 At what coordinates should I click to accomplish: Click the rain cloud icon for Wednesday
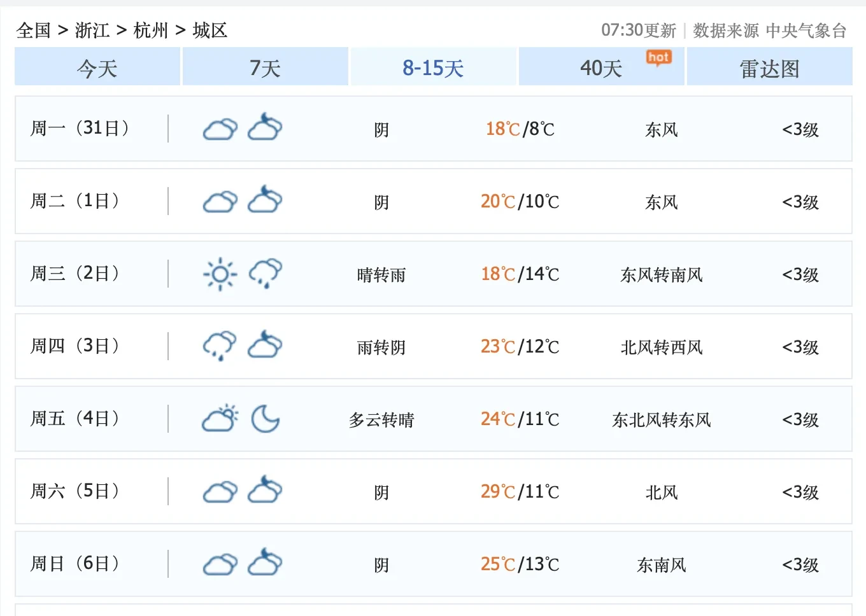pos(266,274)
